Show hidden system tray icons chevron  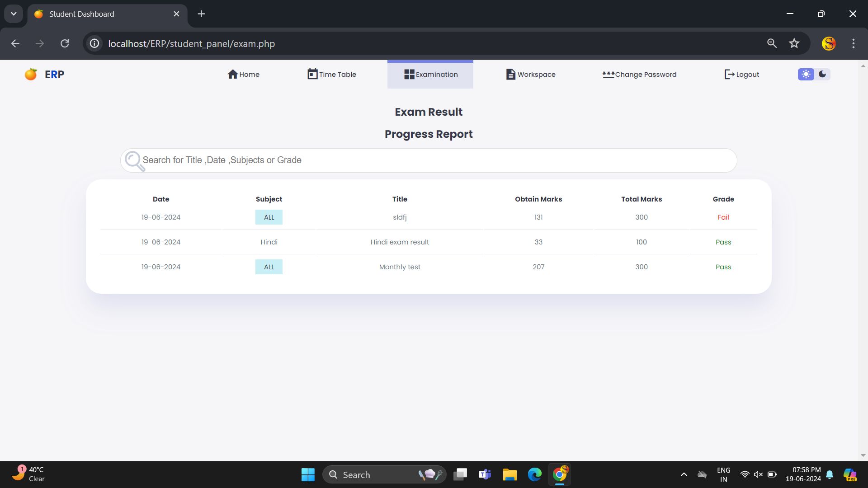point(684,474)
